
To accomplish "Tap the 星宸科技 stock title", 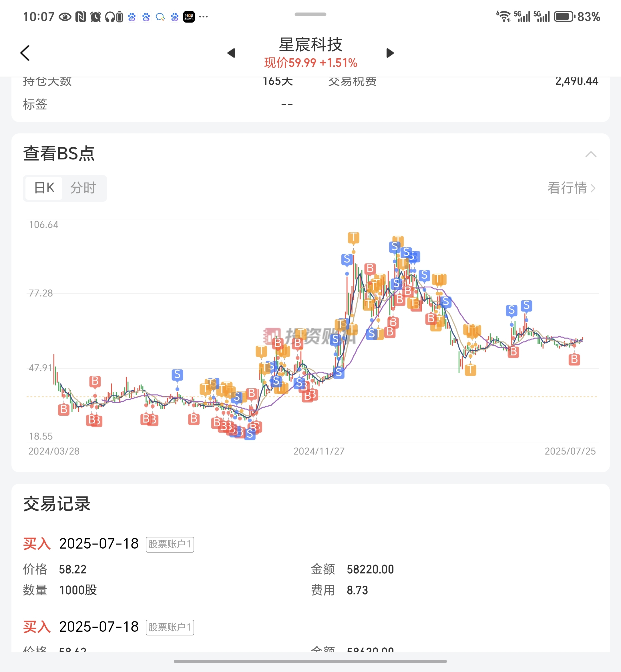I will 310,45.
